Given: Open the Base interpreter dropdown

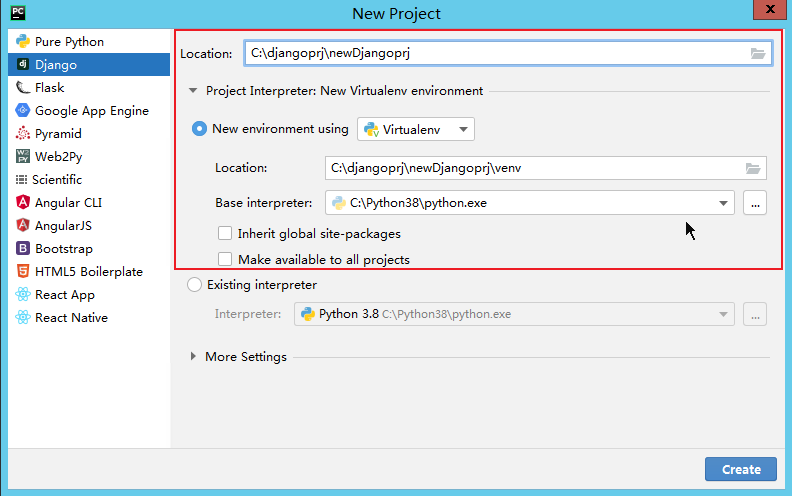Looking at the screenshot, I should point(530,203).
